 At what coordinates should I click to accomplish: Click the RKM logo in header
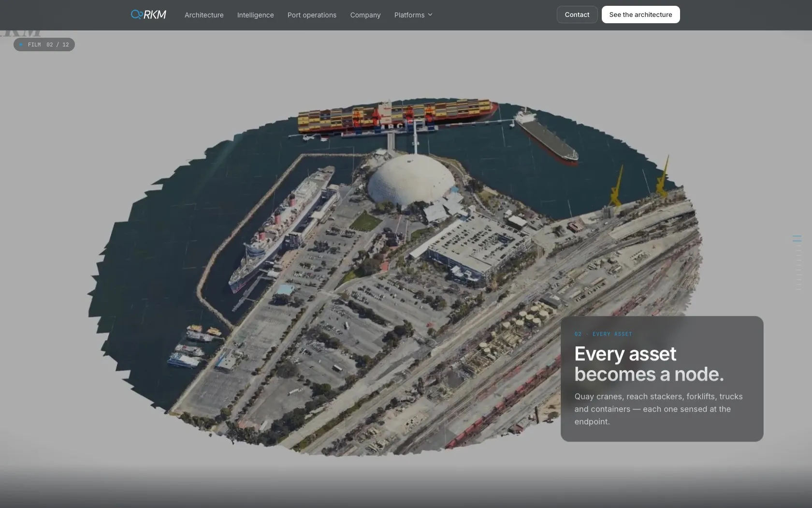148,15
